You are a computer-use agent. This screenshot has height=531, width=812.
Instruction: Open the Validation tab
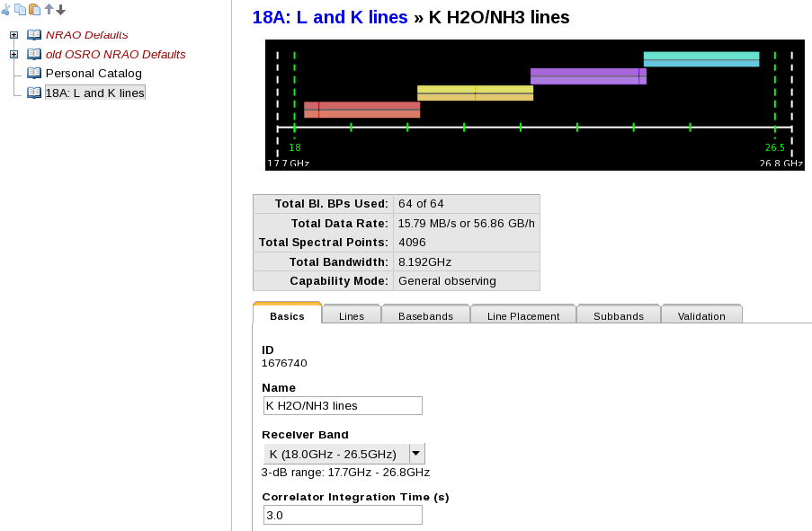coord(701,316)
